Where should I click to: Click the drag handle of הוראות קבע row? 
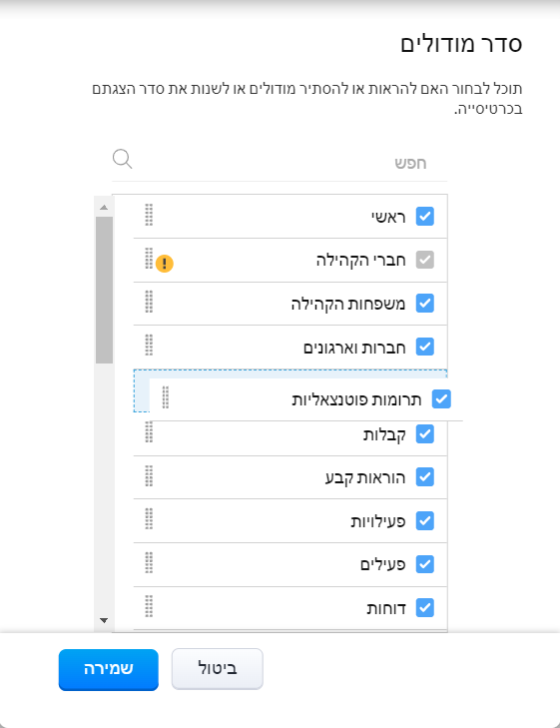149,476
